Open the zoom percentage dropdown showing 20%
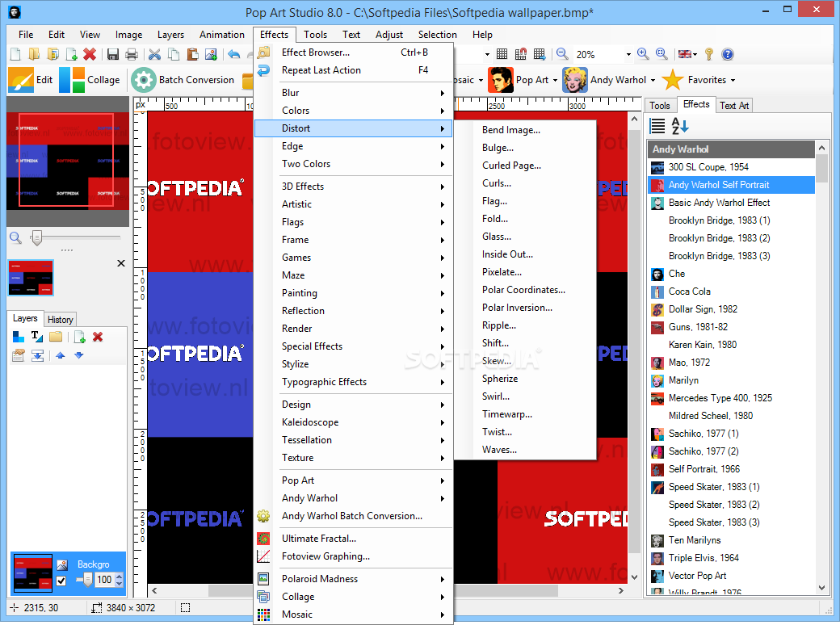The image size is (840, 625). (628, 55)
